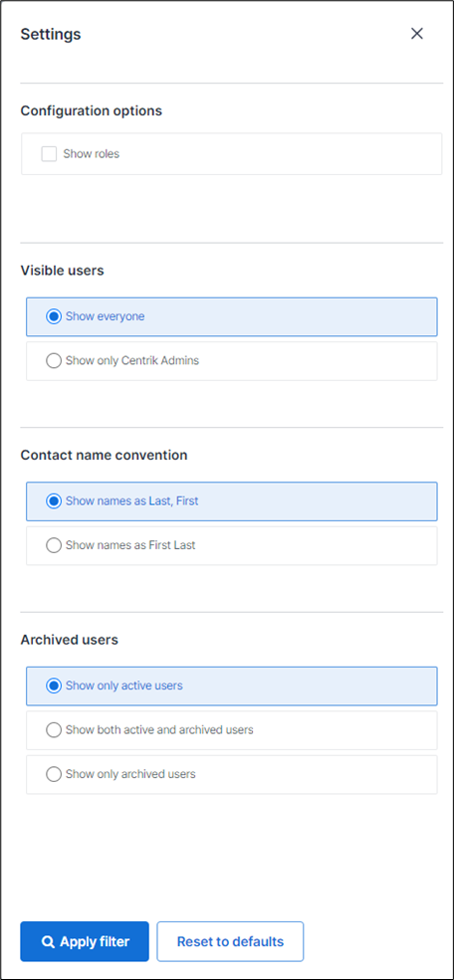Apply the filter settings
The width and height of the screenshot is (454, 980).
85,941
